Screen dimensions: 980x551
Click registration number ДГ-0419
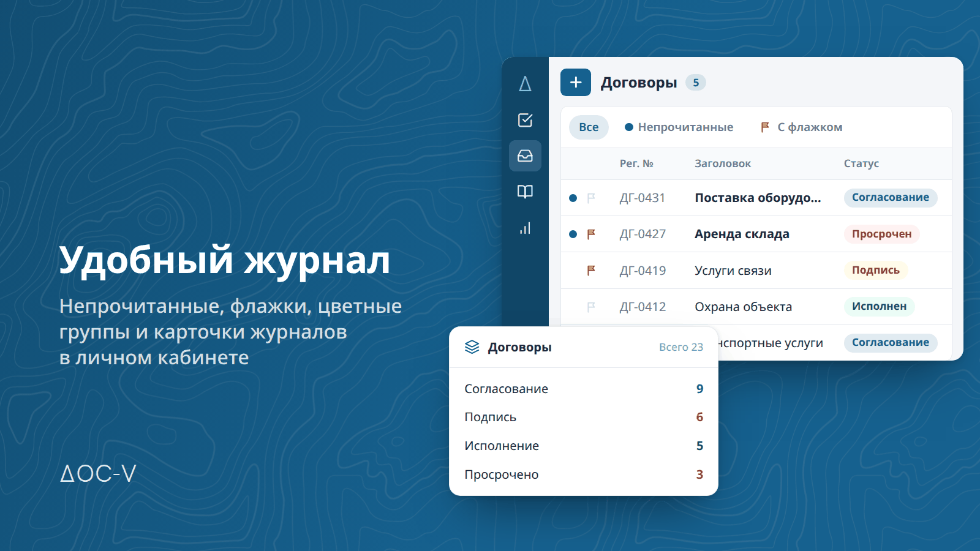643,271
